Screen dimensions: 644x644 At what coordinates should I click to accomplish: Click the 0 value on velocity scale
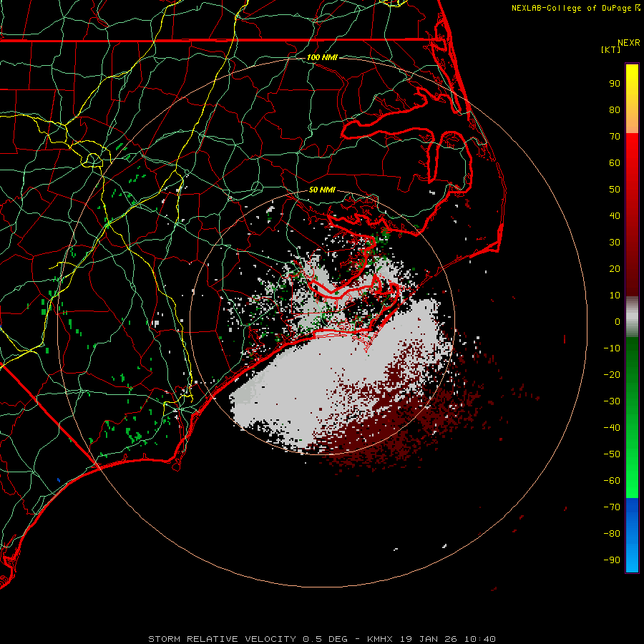618,321
